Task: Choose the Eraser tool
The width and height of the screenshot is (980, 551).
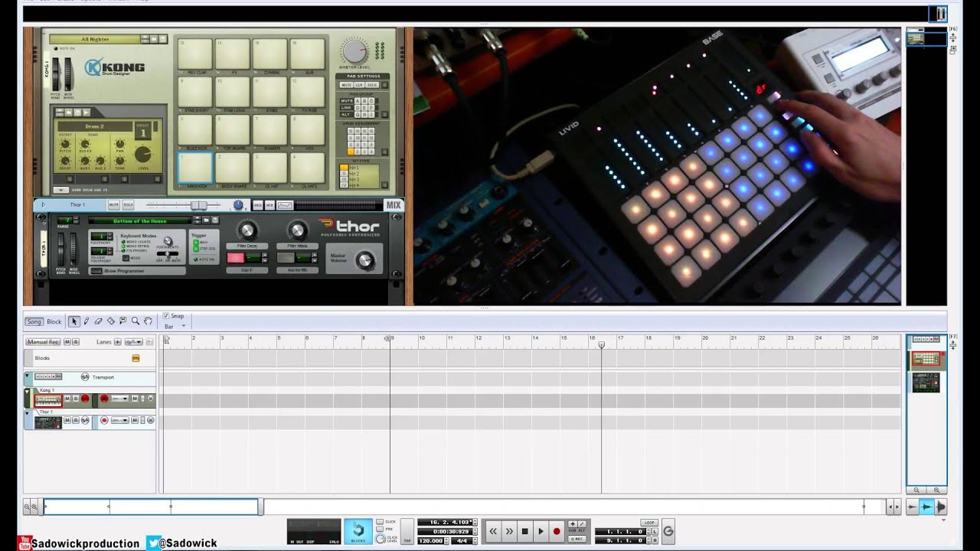Action: point(99,321)
